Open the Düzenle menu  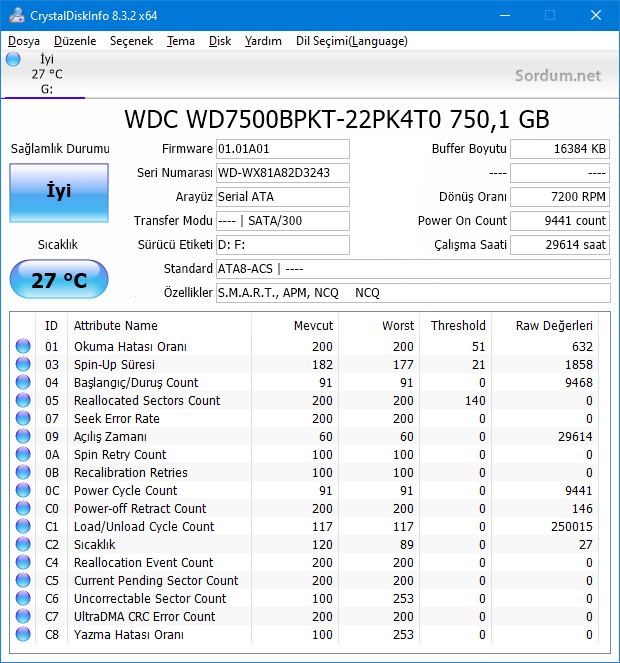click(x=75, y=41)
